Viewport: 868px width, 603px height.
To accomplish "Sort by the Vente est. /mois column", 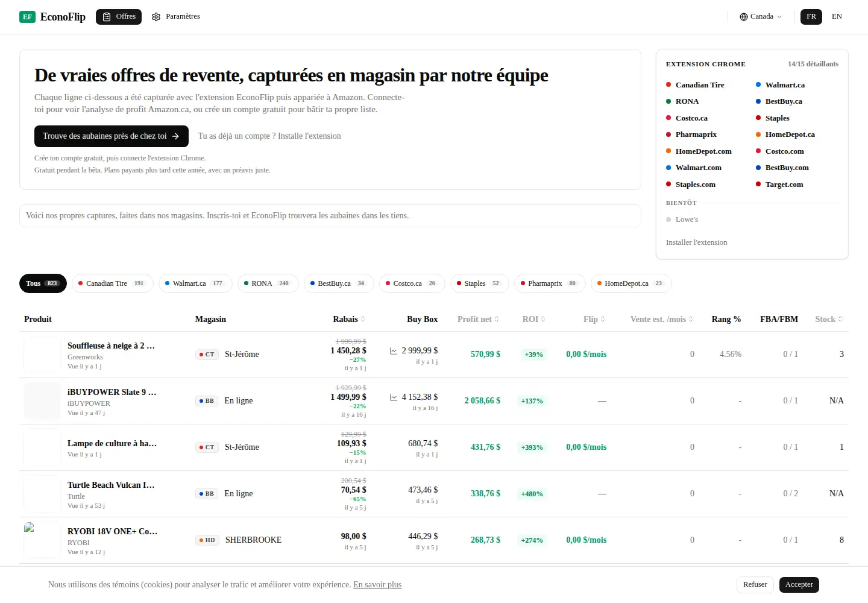I will coord(661,319).
